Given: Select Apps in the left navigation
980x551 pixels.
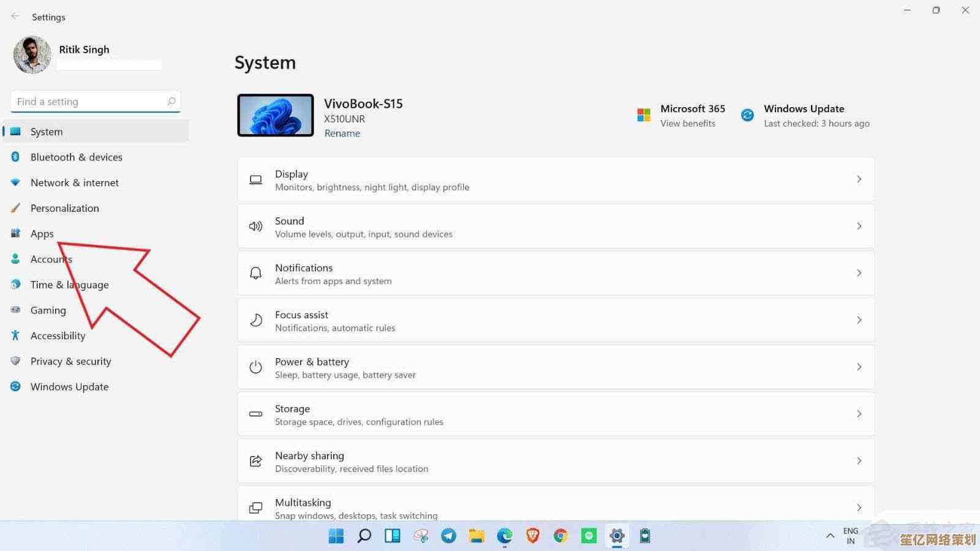Looking at the screenshot, I should click(42, 234).
